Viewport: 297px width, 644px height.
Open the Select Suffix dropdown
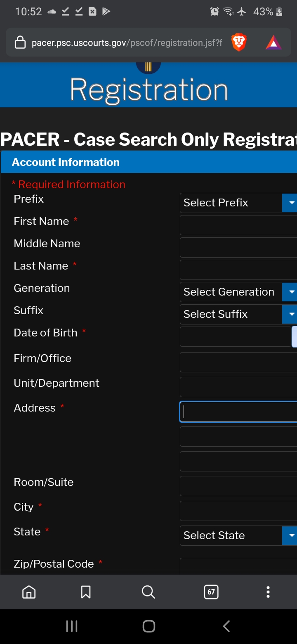[238, 314]
